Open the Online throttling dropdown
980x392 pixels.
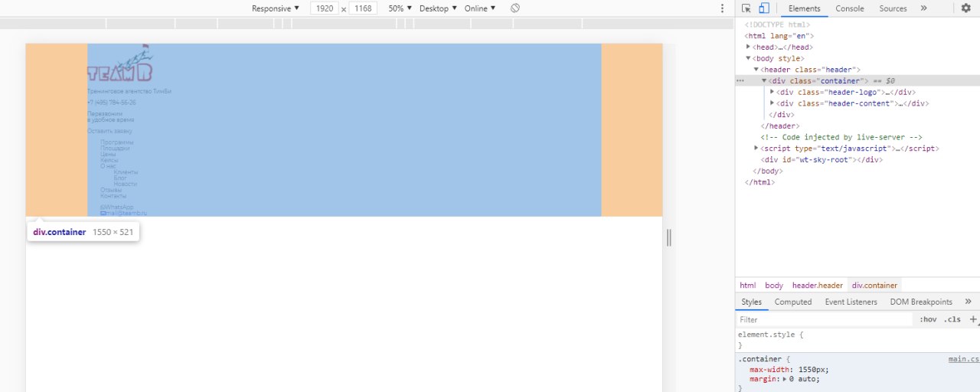tap(480, 8)
